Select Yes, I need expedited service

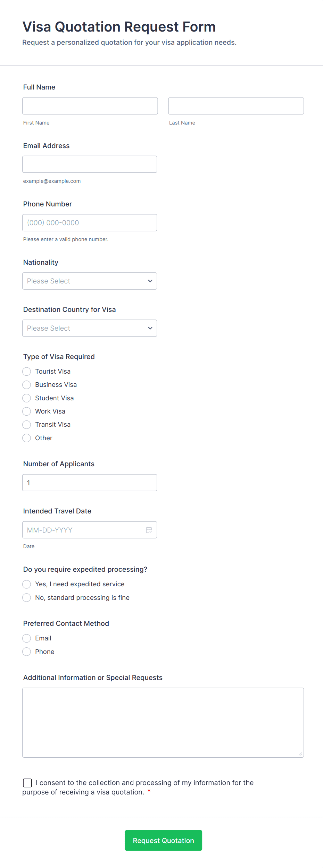[27, 584]
